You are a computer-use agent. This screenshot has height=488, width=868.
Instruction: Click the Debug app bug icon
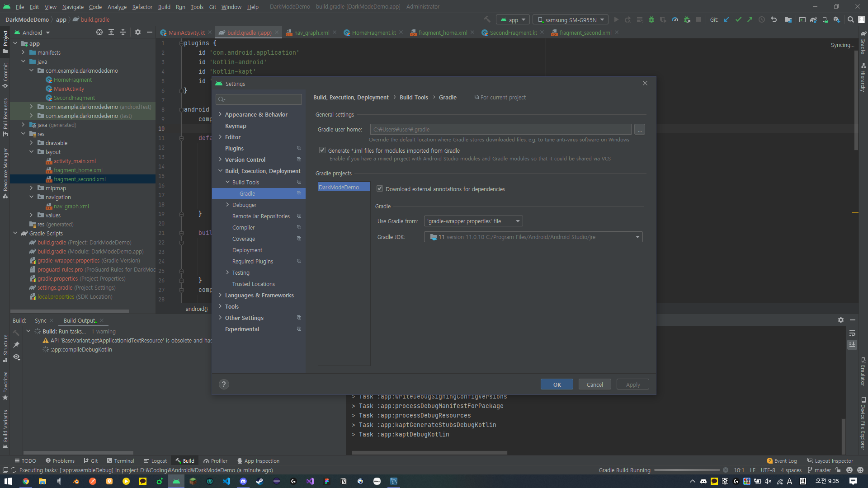[651, 20]
